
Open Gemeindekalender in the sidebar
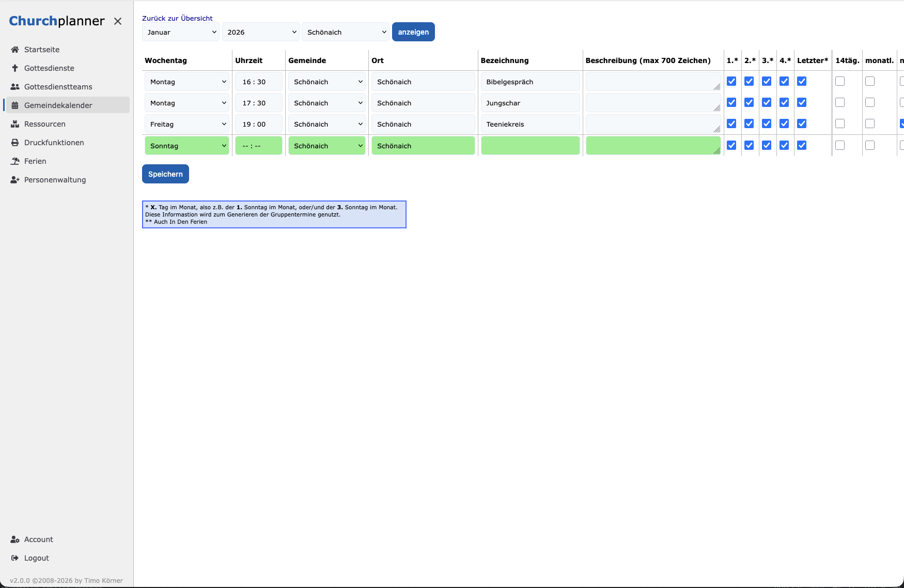[58, 105]
